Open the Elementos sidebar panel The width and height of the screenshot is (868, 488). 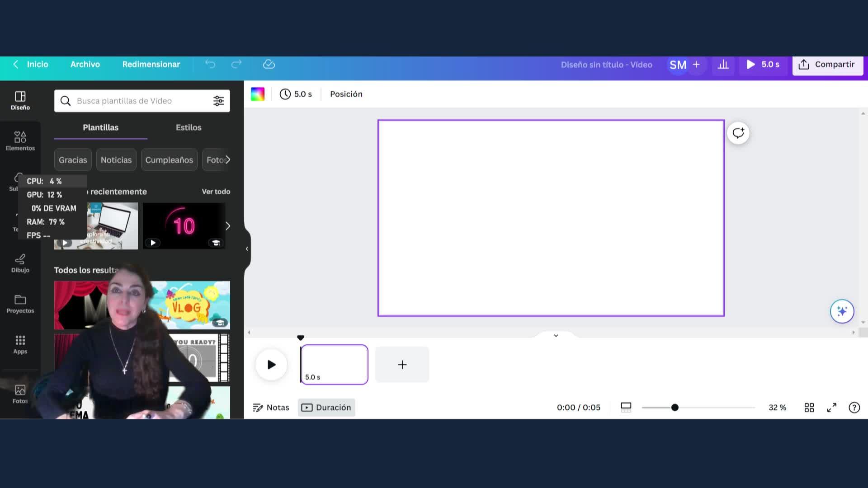pyautogui.click(x=20, y=141)
